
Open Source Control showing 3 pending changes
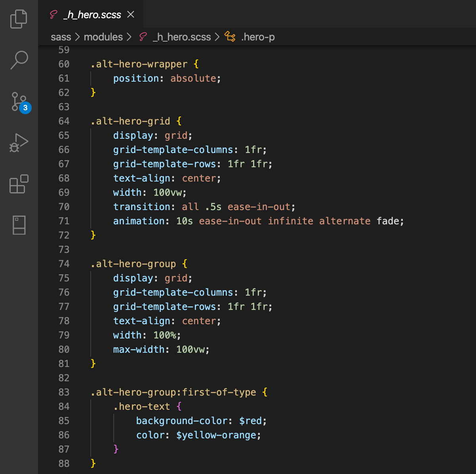pyautogui.click(x=19, y=102)
